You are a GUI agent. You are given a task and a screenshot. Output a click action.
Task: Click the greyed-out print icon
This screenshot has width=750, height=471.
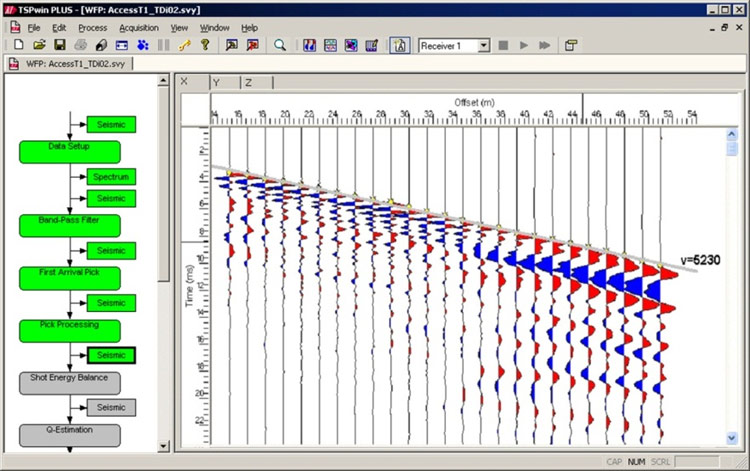pos(80,45)
